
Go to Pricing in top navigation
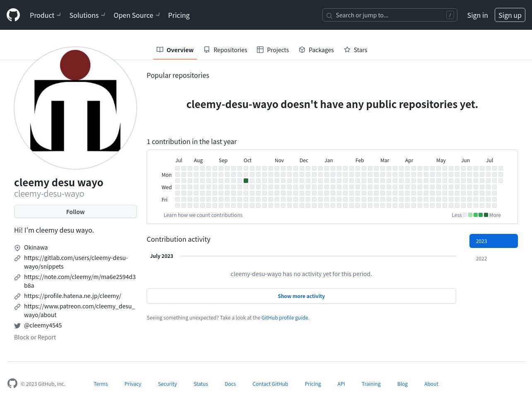point(179,15)
